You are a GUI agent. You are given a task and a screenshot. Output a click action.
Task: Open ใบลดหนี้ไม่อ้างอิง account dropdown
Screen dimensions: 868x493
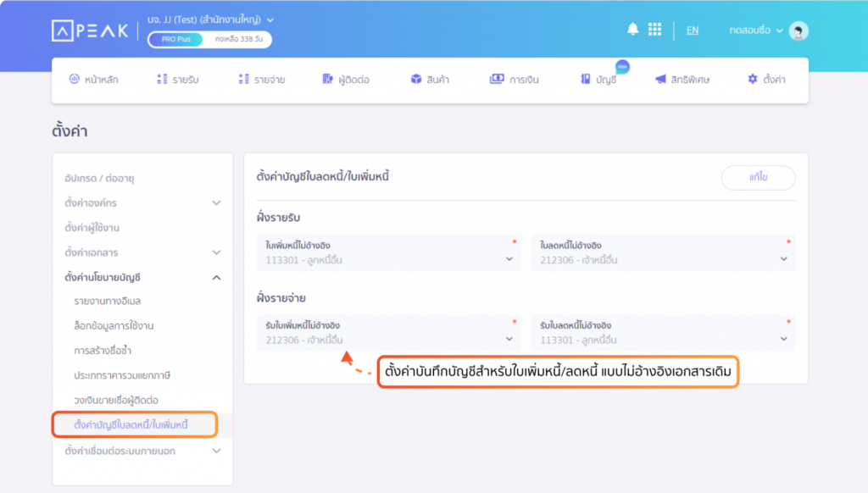663,253
